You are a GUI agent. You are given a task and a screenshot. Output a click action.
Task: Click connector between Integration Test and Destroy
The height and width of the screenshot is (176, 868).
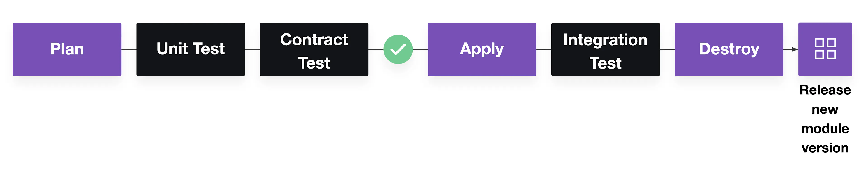click(x=667, y=49)
